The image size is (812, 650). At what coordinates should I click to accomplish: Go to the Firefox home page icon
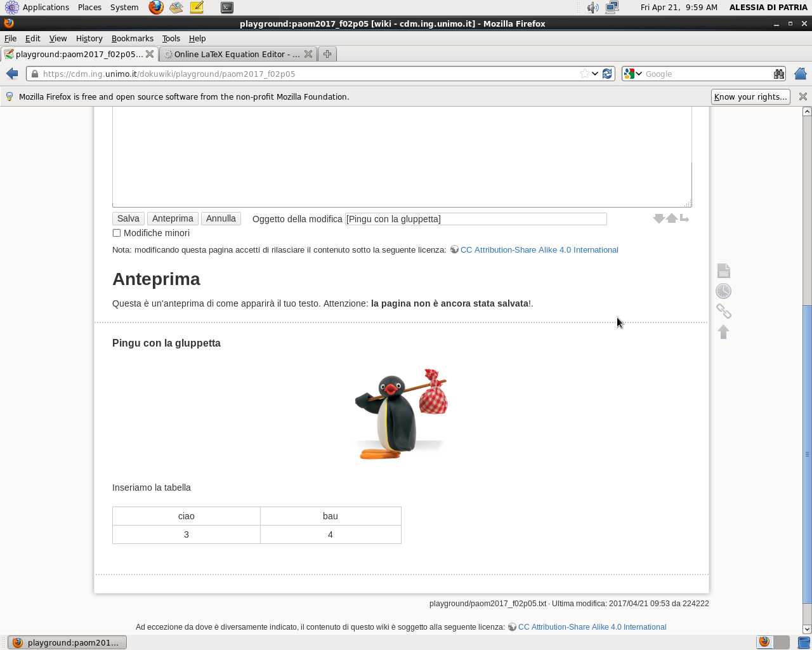point(801,74)
